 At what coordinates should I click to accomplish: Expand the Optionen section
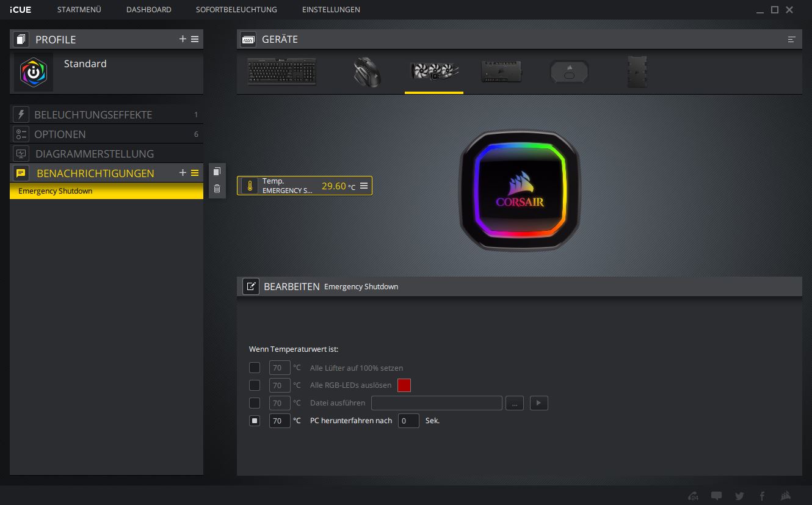tap(106, 134)
